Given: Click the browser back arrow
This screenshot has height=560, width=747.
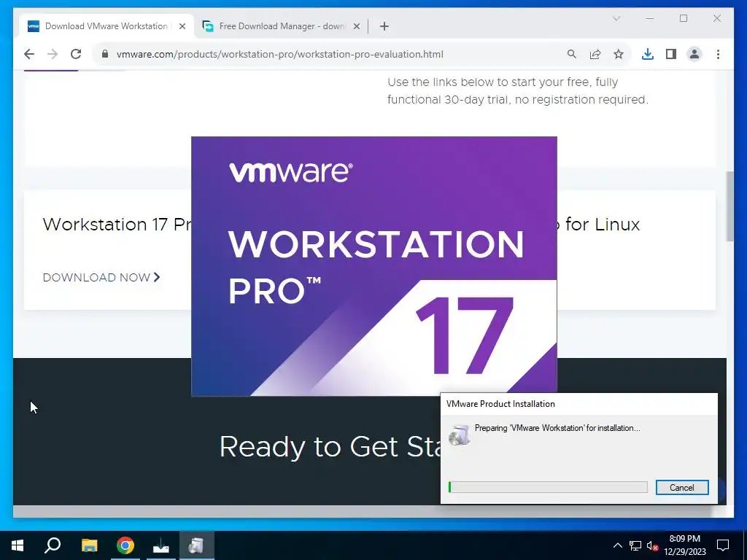Looking at the screenshot, I should (x=29, y=54).
